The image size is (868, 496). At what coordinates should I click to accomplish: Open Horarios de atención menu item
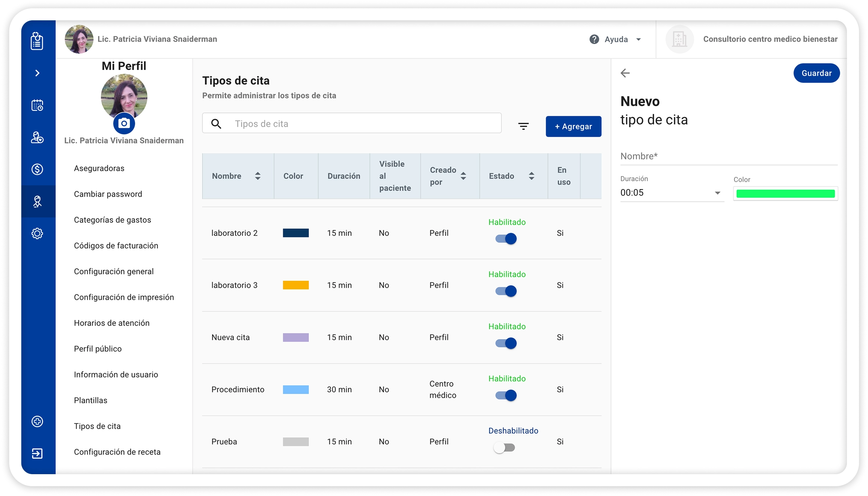coord(111,323)
